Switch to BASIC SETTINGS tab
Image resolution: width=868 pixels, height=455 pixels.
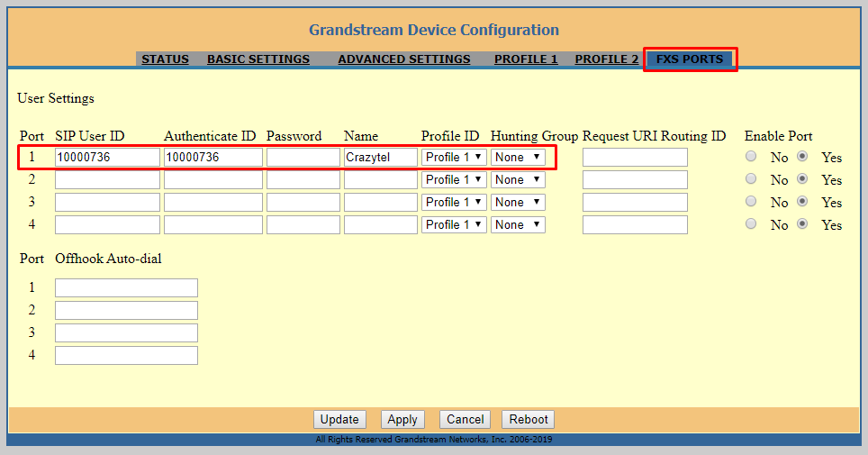pos(258,59)
